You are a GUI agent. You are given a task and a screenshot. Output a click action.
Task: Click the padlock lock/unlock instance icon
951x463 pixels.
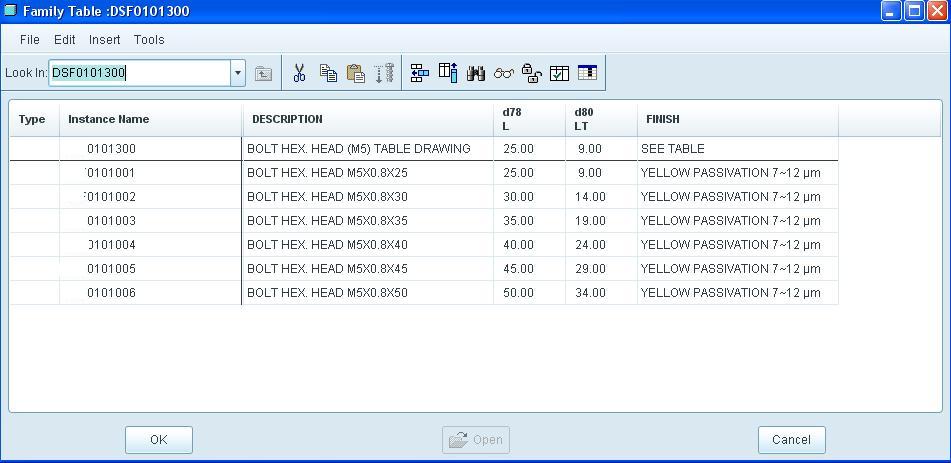tap(531, 73)
